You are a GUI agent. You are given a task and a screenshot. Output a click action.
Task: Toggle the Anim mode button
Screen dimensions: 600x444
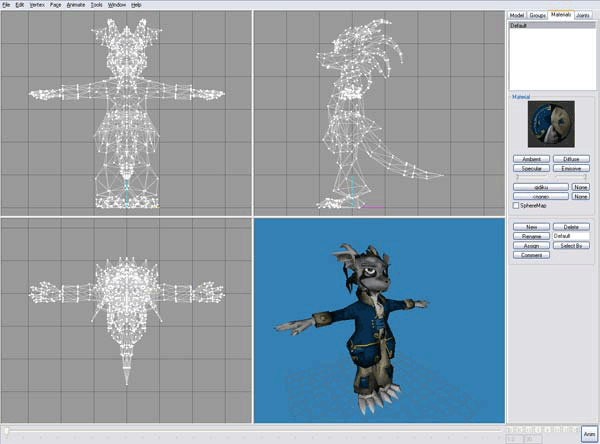point(589,434)
